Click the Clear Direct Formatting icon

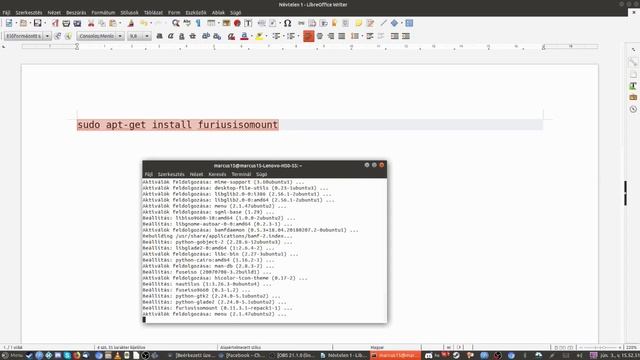click(x=231, y=36)
